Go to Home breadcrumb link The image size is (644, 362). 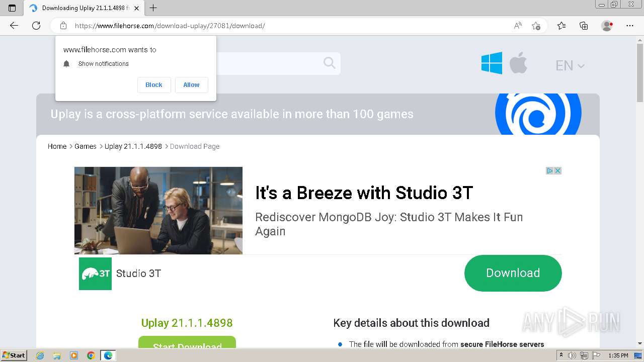pos(57,146)
